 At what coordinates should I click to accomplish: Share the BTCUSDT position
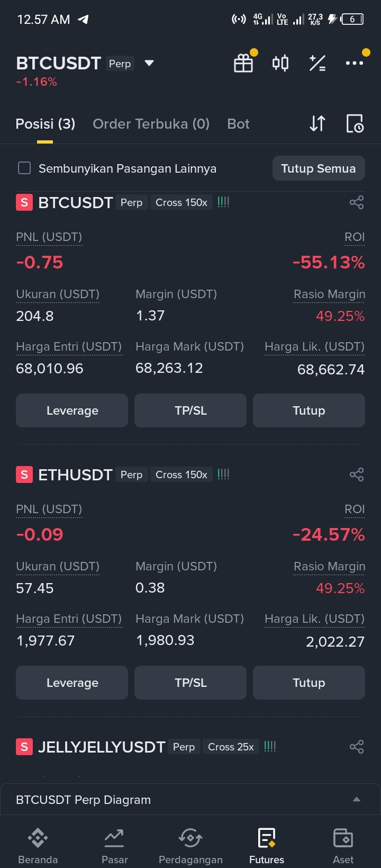point(357,202)
